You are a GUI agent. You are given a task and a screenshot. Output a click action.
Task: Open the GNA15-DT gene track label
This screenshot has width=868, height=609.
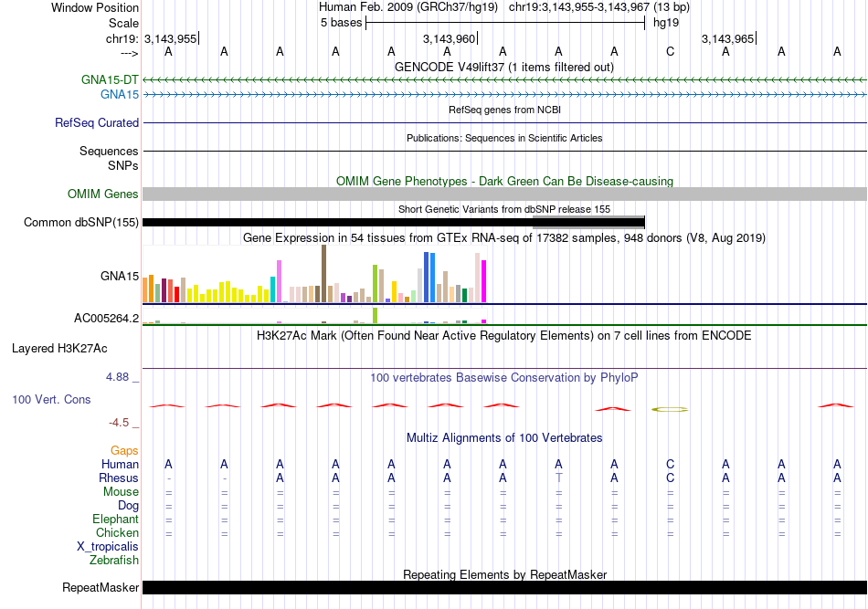pyautogui.click(x=110, y=79)
